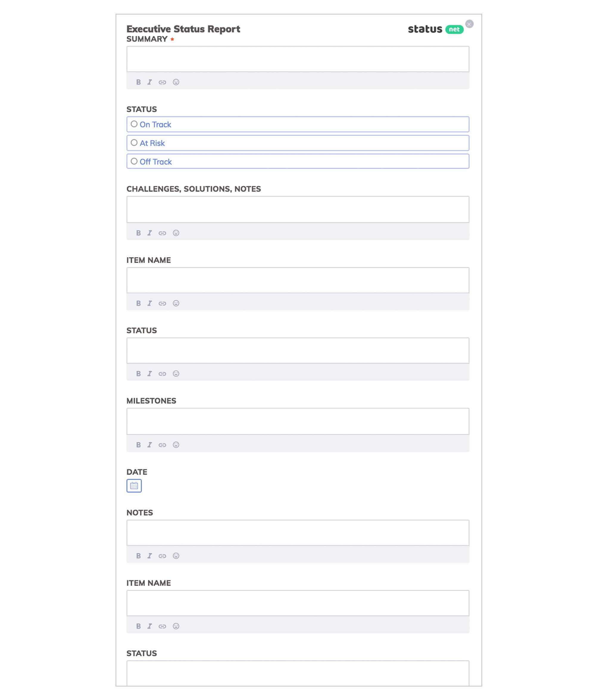Click the Italic icon in Status toolbar
The height and width of the screenshot is (700, 598).
click(x=149, y=374)
